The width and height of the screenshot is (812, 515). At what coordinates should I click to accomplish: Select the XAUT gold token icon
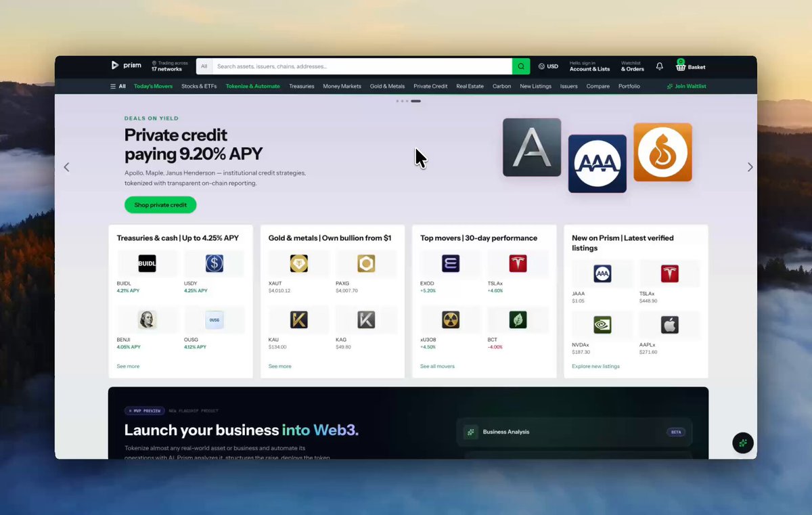tap(299, 263)
